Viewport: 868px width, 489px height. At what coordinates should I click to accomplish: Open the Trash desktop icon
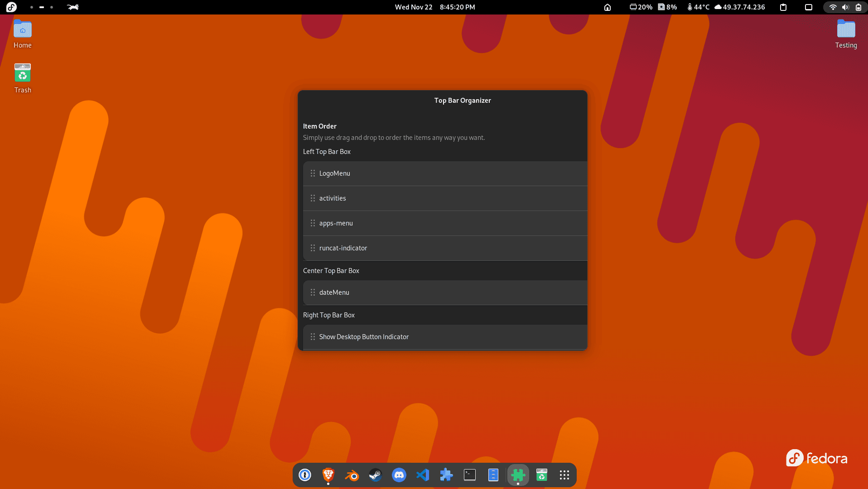23,78
